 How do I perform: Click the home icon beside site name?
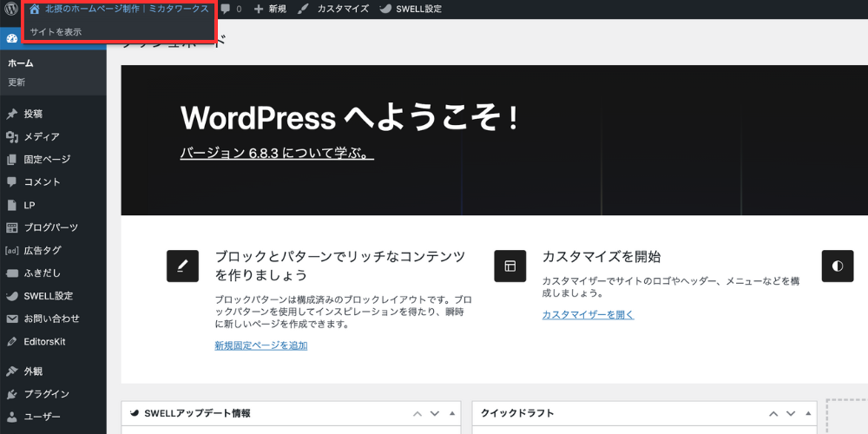pyautogui.click(x=35, y=9)
